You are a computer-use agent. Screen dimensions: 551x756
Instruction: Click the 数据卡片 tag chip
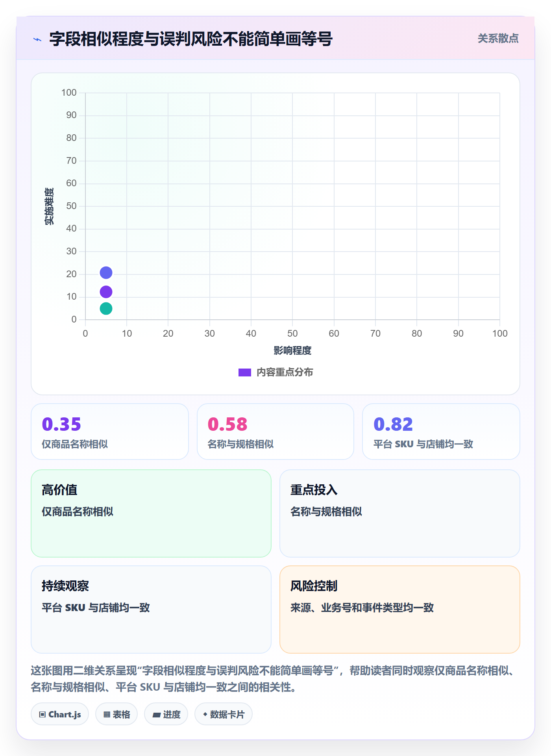[224, 714]
